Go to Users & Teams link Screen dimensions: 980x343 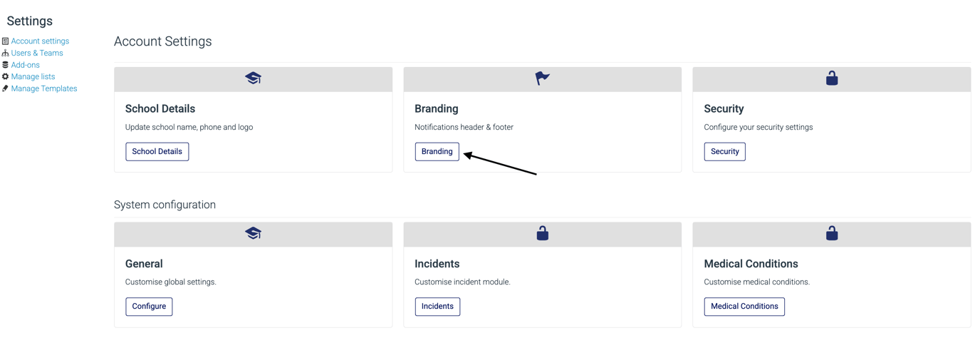click(37, 53)
